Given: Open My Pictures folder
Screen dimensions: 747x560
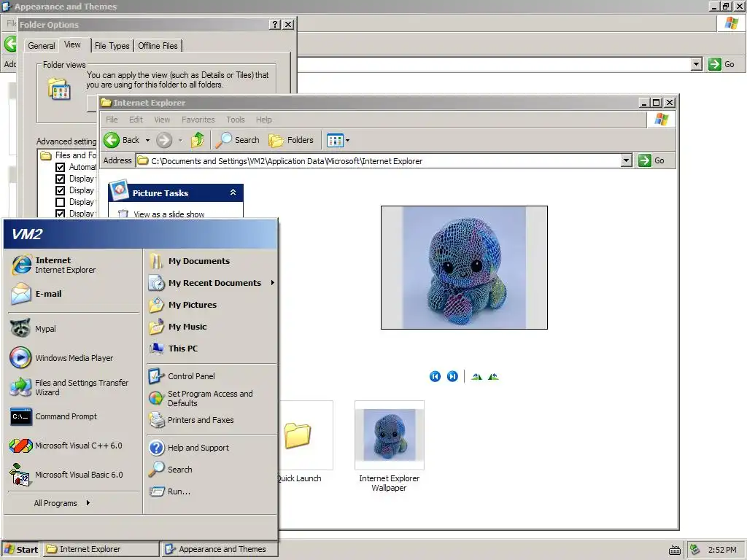Looking at the screenshot, I should tap(183, 305).
